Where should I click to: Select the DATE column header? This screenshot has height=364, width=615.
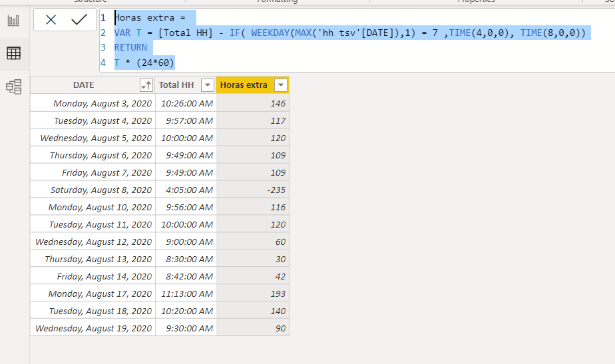coord(93,85)
